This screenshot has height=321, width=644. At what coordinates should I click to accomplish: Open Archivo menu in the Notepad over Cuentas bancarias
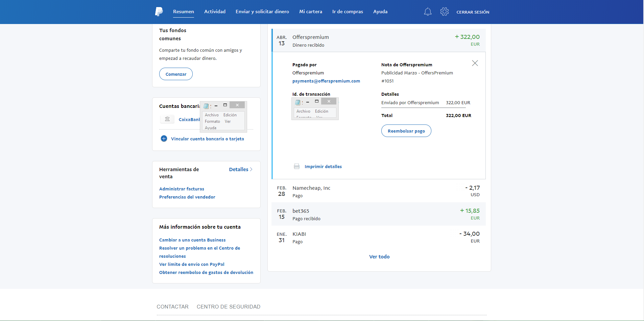(212, 115)
